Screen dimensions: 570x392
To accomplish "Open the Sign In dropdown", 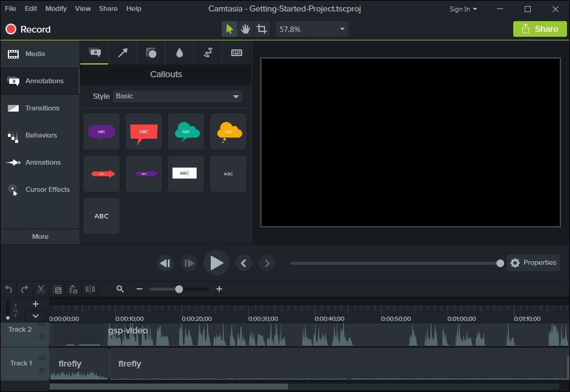I will [x=463, y=9].
